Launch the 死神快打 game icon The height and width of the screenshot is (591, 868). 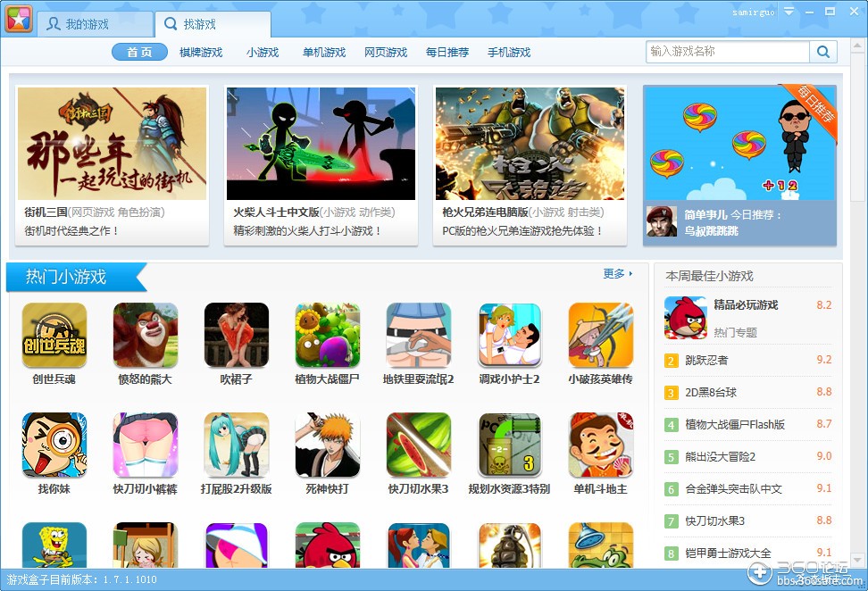(x=327, y=445)
